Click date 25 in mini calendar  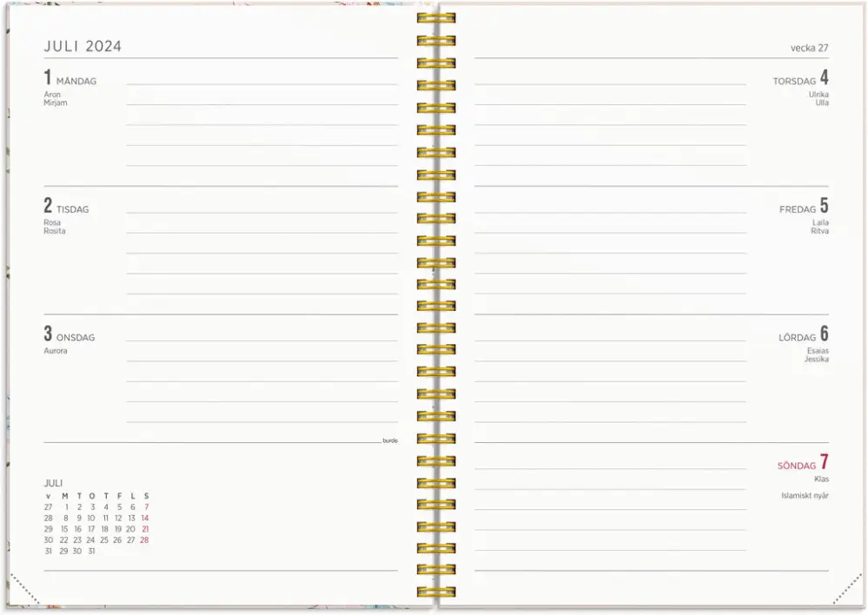[x=104, y=540]
